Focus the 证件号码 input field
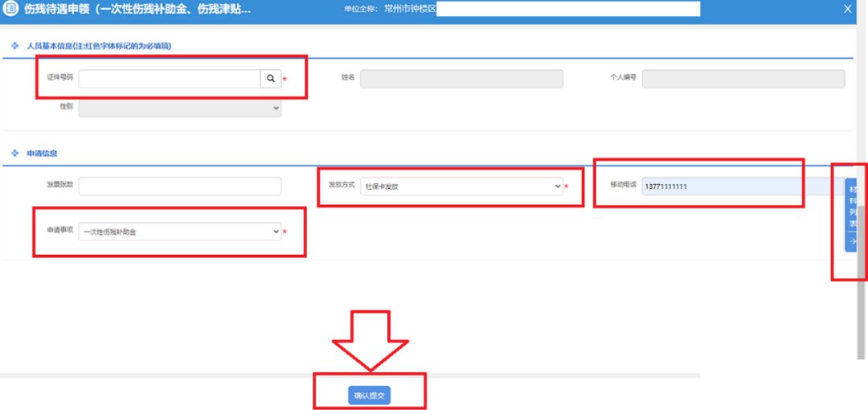 click(169, 79)
